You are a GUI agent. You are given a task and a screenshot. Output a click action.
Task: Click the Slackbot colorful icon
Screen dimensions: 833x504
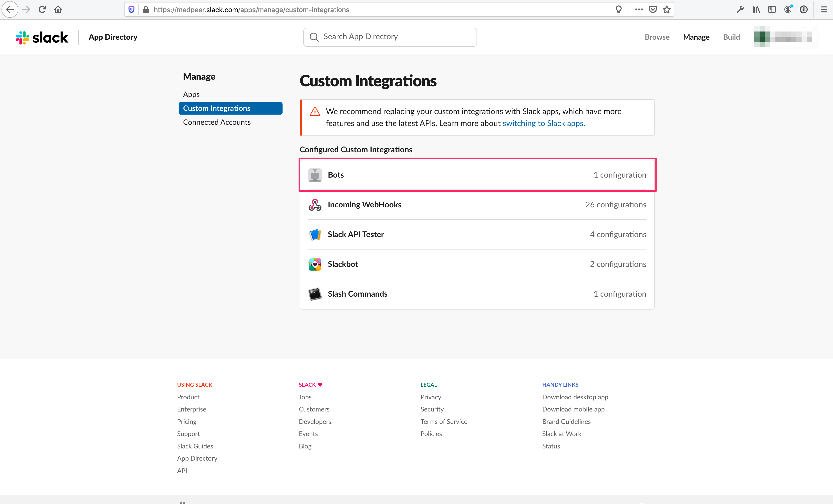(x=315, y=264)
